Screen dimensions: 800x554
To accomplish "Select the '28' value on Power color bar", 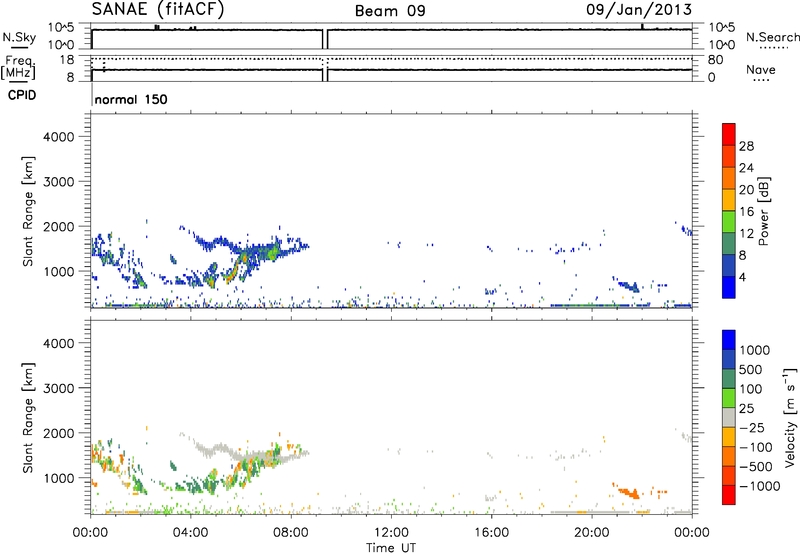I will coord(746,146).
